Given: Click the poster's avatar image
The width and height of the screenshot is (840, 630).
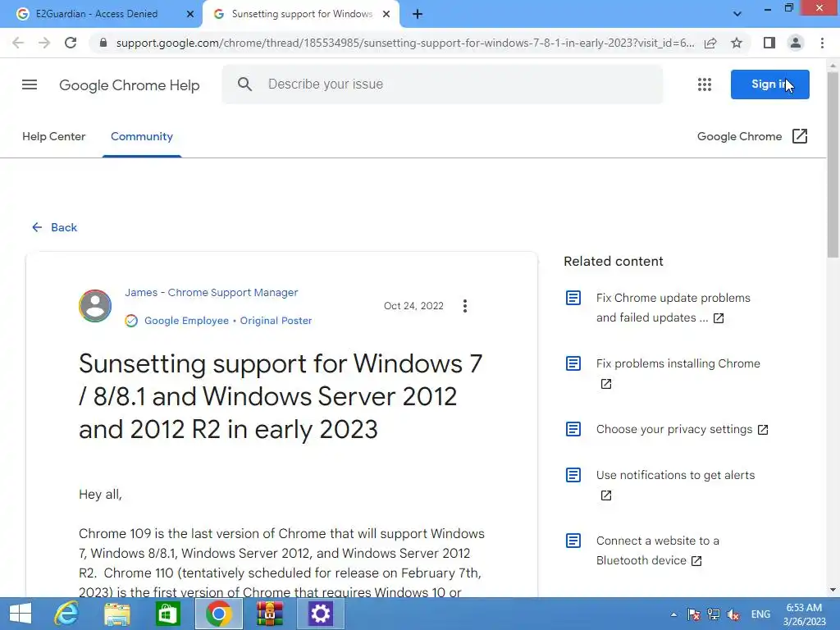Looking at the screenshot, I should 95,306.
